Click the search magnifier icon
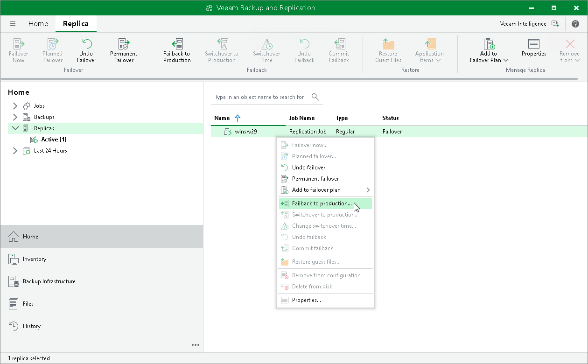Screen dimensions: 588x364 coord(315,97)
